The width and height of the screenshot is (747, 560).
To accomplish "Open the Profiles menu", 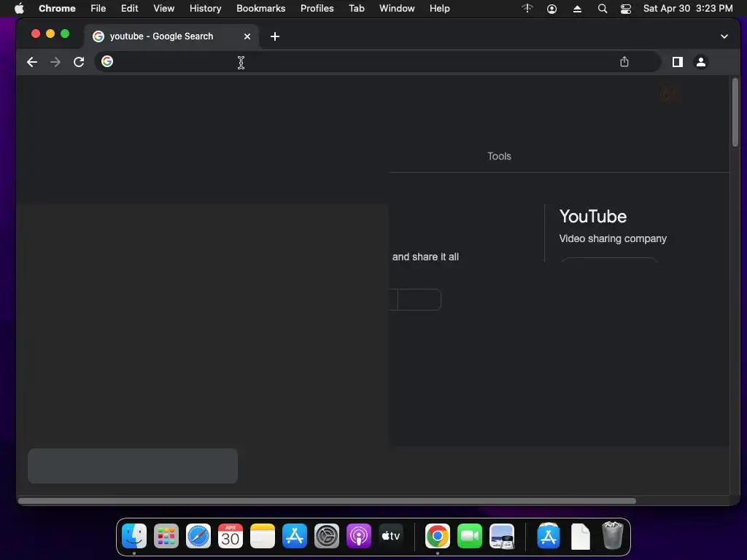I will (317, 8).
